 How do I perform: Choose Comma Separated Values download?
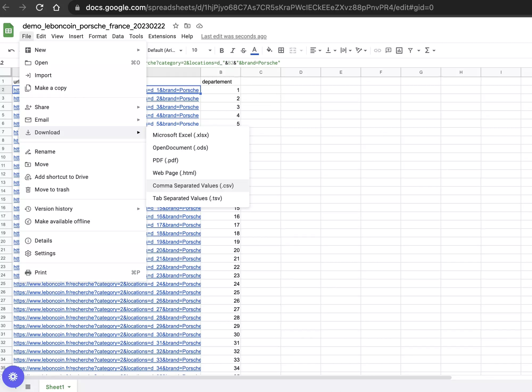click(x=193, y=186)
